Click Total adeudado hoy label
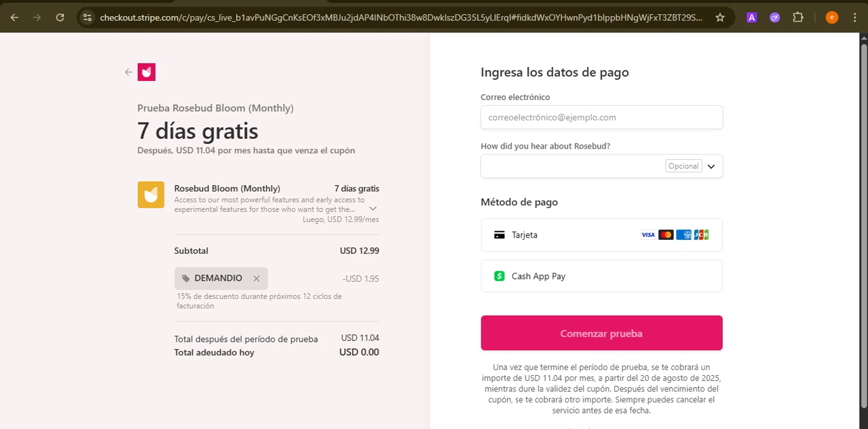The height and width of the screenshot is (429, 868). (214, 353)
